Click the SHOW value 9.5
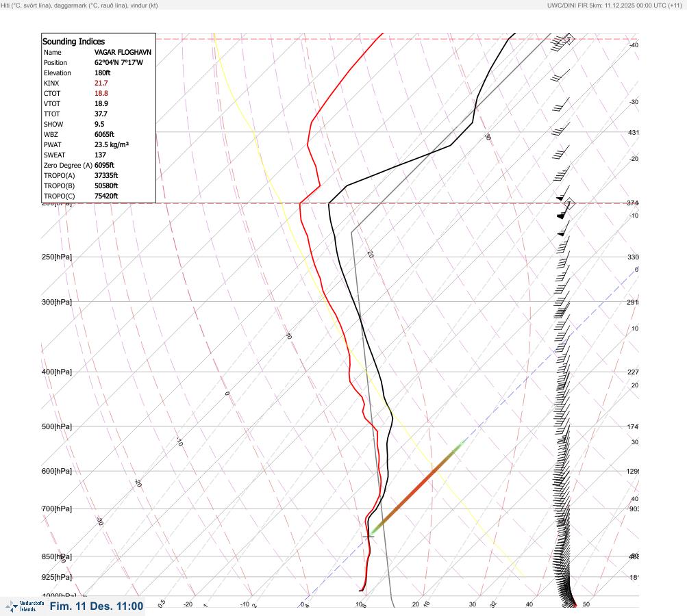 coord(99,125)
